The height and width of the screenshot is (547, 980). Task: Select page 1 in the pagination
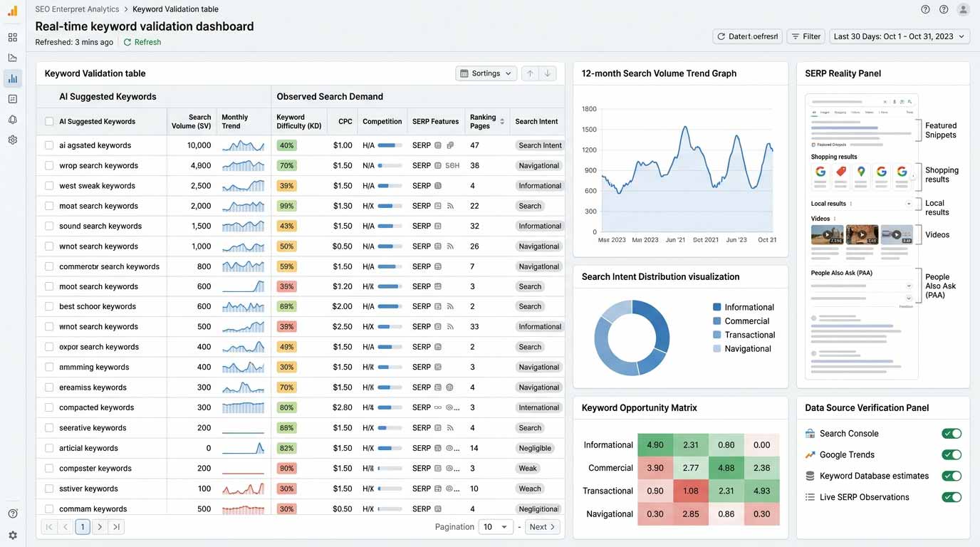pyautogui.click(x=83, y=527)
